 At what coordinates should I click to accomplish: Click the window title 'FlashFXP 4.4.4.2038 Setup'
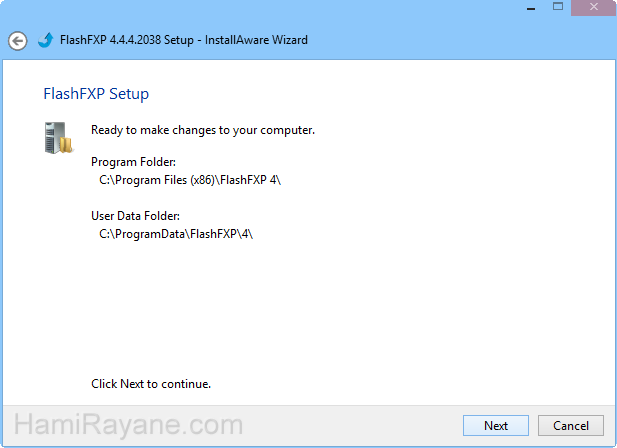tap(127, 40)
